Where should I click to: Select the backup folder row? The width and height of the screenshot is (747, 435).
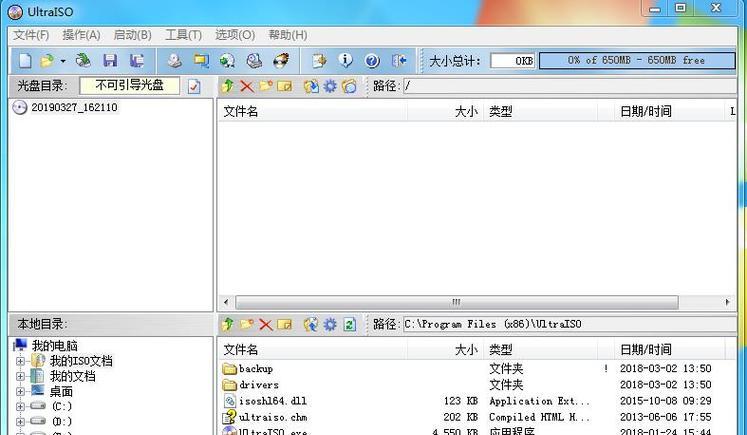point(476,368)
